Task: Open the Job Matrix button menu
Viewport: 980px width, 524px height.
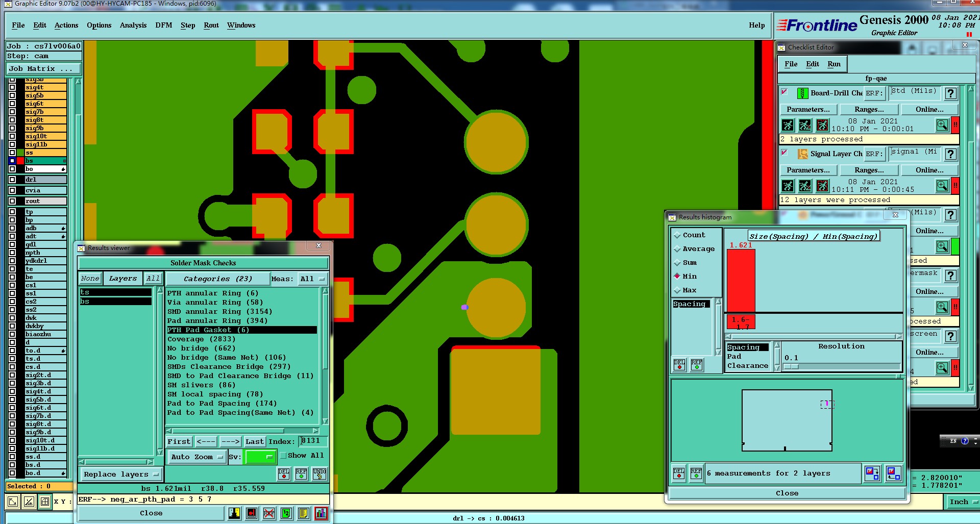Action: click(x=44, y=69)
